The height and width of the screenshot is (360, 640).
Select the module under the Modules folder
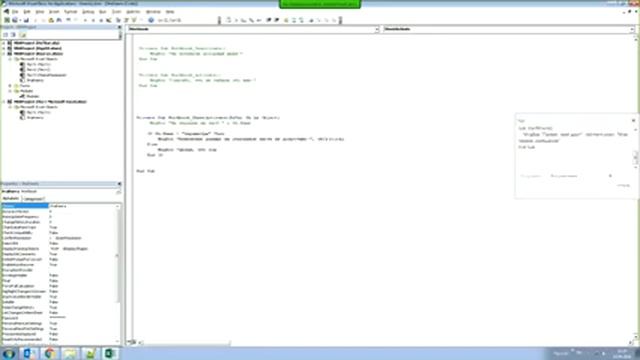click(x=32, y=96)
